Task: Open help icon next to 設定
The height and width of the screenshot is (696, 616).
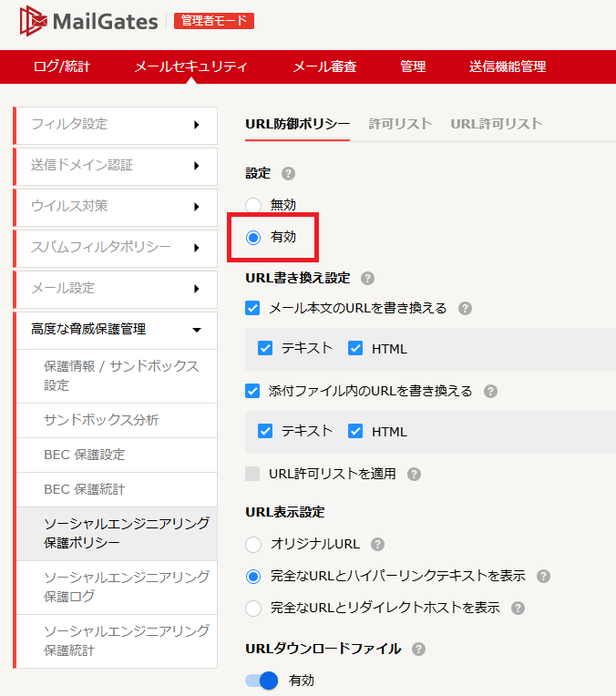Action: point(288,173)
